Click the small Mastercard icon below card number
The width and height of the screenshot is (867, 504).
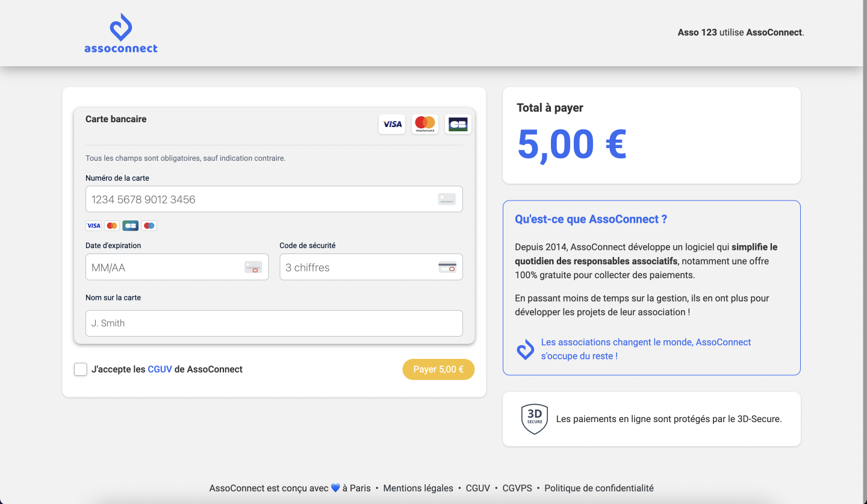tap(112, 226)
